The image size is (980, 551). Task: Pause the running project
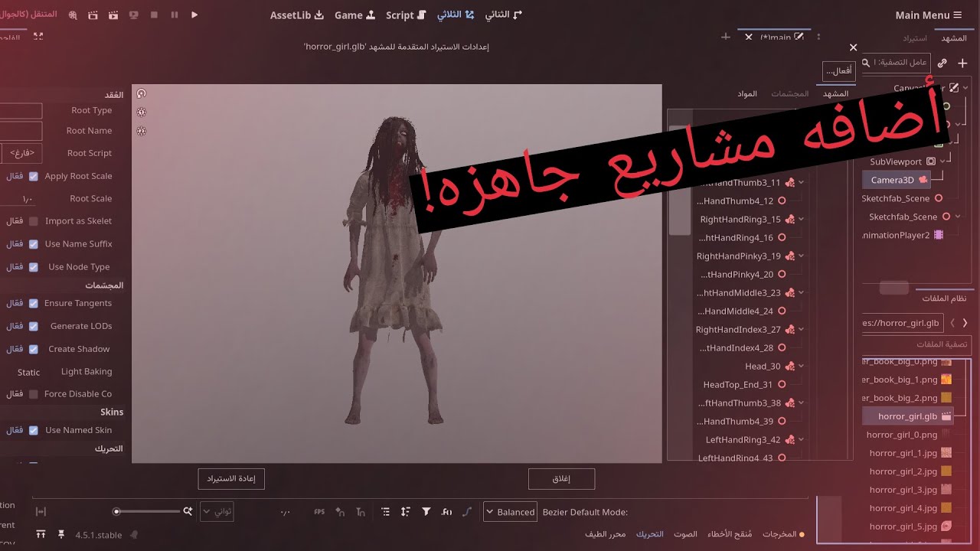pyautogui.click(x=175, y=15)
